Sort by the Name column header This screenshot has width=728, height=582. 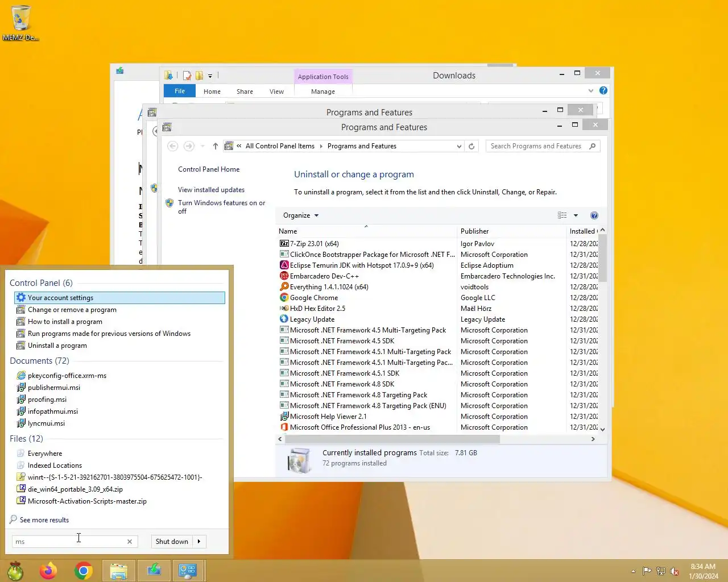pos(367,231)
